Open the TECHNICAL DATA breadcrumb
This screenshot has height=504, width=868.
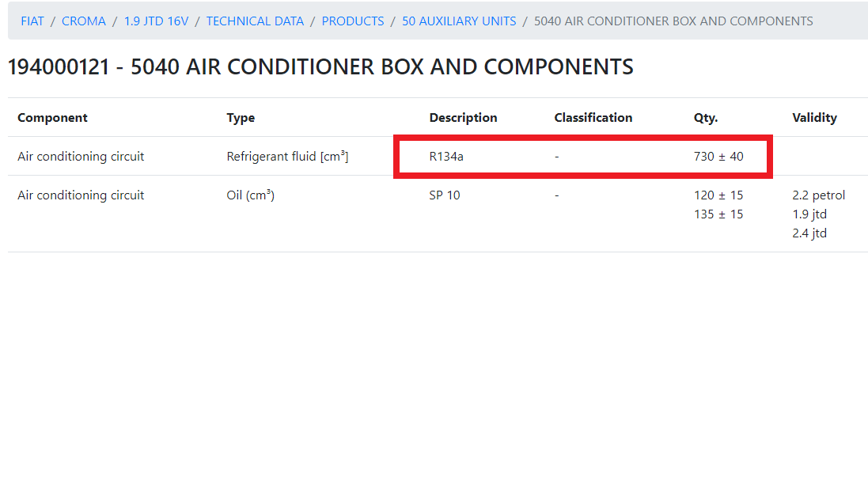pos(255,21)
